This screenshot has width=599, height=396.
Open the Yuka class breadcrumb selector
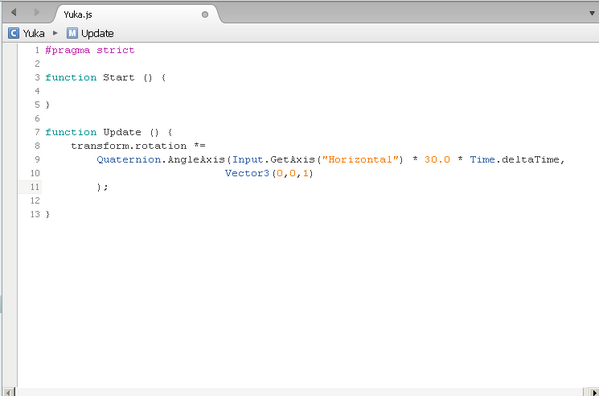[x=34, y=34]
